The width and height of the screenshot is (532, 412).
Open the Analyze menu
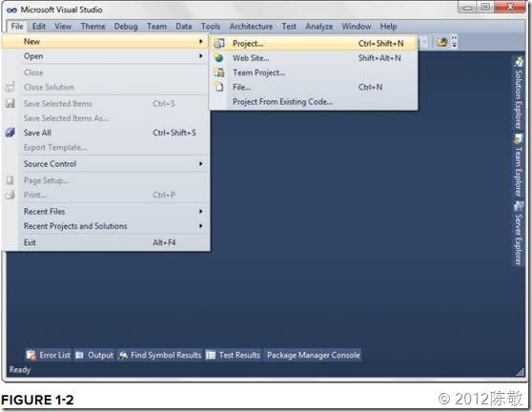pos(319,26)
